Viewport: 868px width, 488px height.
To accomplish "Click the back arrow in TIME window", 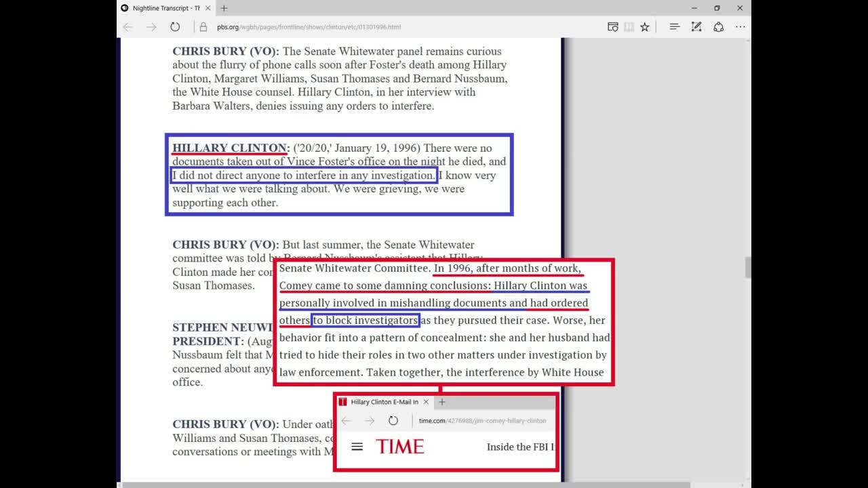I will (346, 421).
